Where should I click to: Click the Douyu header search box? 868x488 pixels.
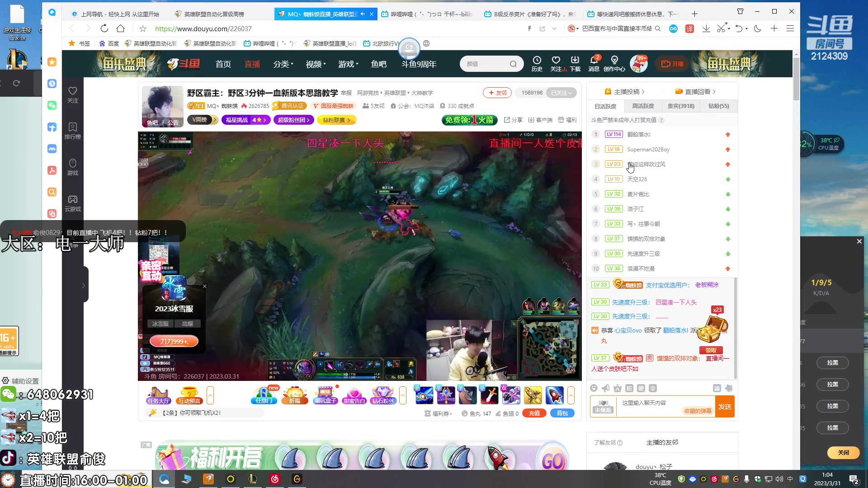[x=491, y=64]
